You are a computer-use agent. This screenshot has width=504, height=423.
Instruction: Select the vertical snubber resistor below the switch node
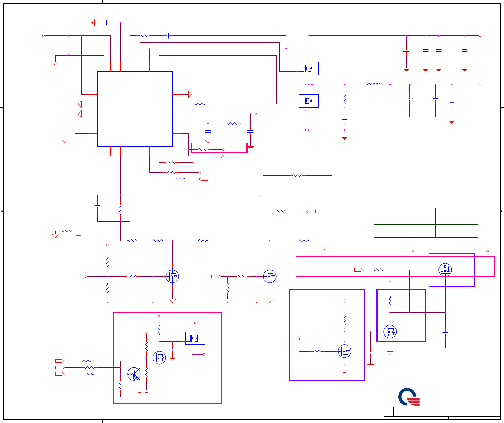click(x=345, y=99)
